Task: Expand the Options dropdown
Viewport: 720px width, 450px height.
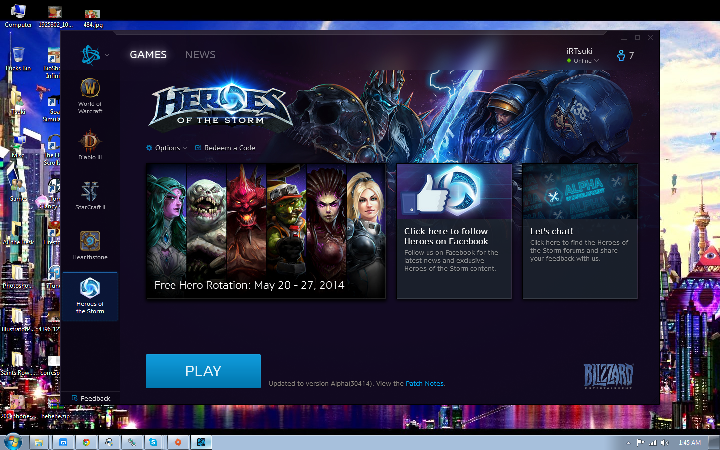Action: coord(167,148)
